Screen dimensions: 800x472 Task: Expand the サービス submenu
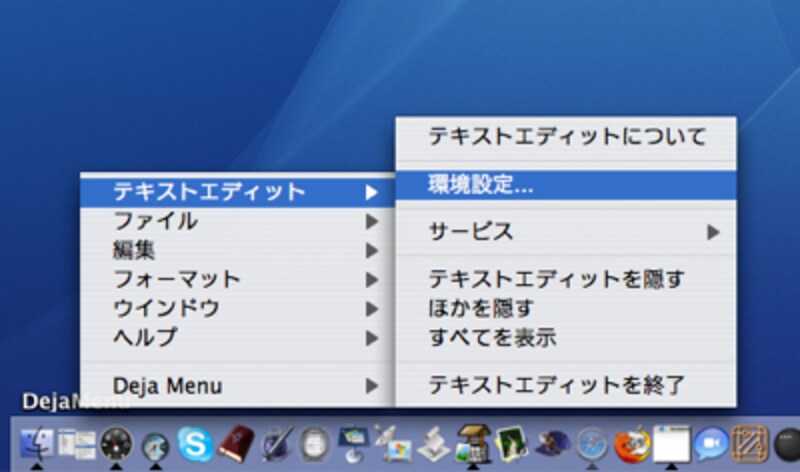566,232
